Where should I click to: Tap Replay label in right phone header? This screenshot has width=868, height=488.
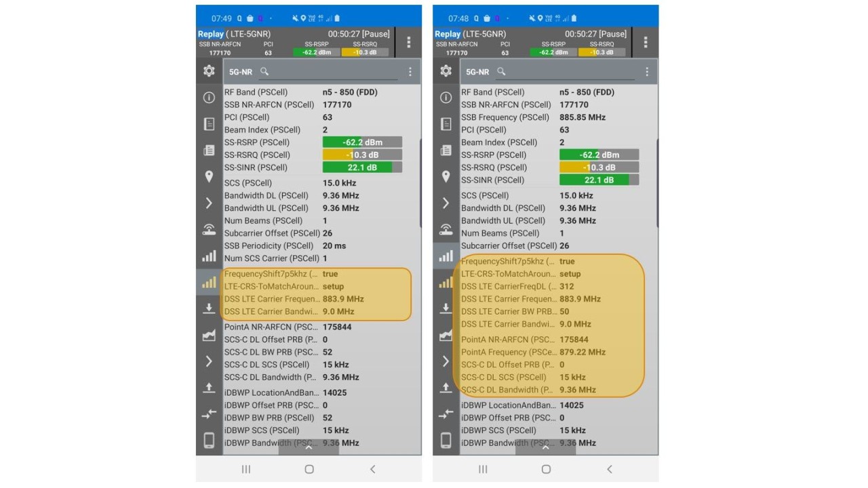point(448,34)
